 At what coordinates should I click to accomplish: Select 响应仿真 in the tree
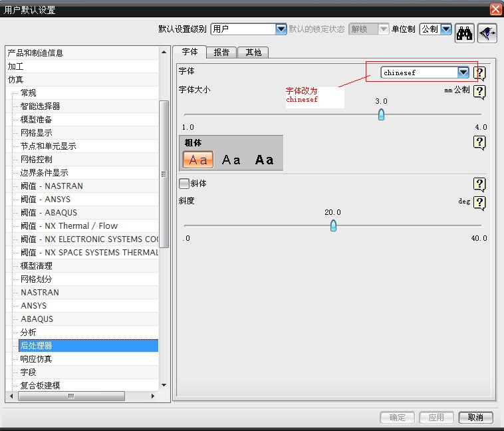pyautogui.click(x=36, y=359)
